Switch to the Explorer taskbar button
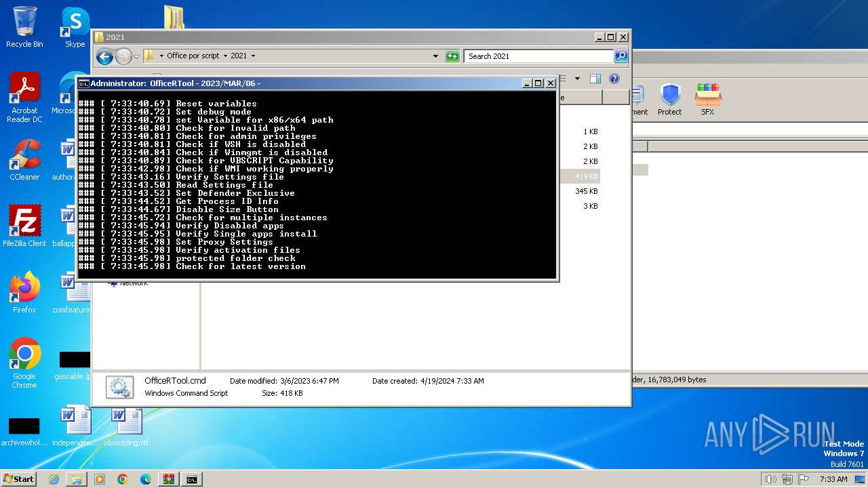 pyautogui.click(x=77, y=479)
